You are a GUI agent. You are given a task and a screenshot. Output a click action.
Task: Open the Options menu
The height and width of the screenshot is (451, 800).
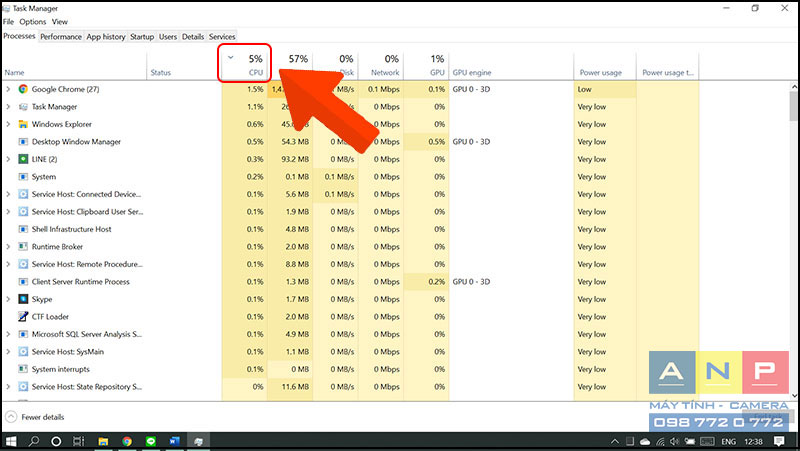coord(33,22)
